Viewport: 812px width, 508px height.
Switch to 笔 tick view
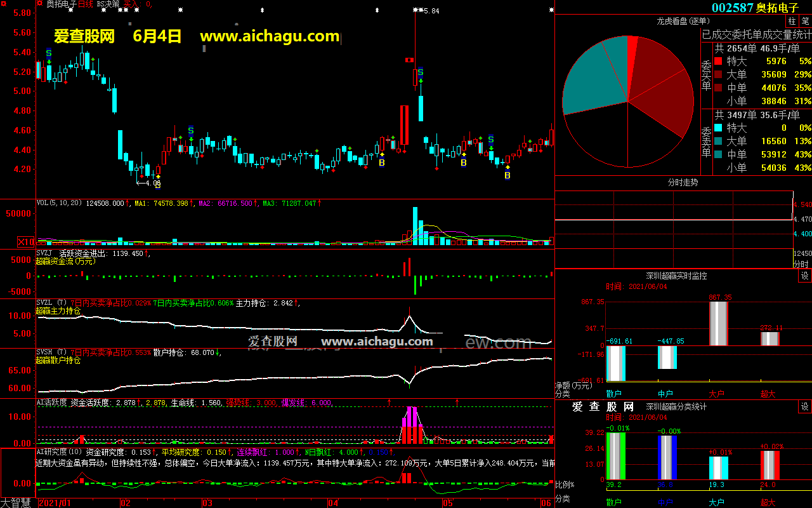pyautogui.click(x=804, y=21)
